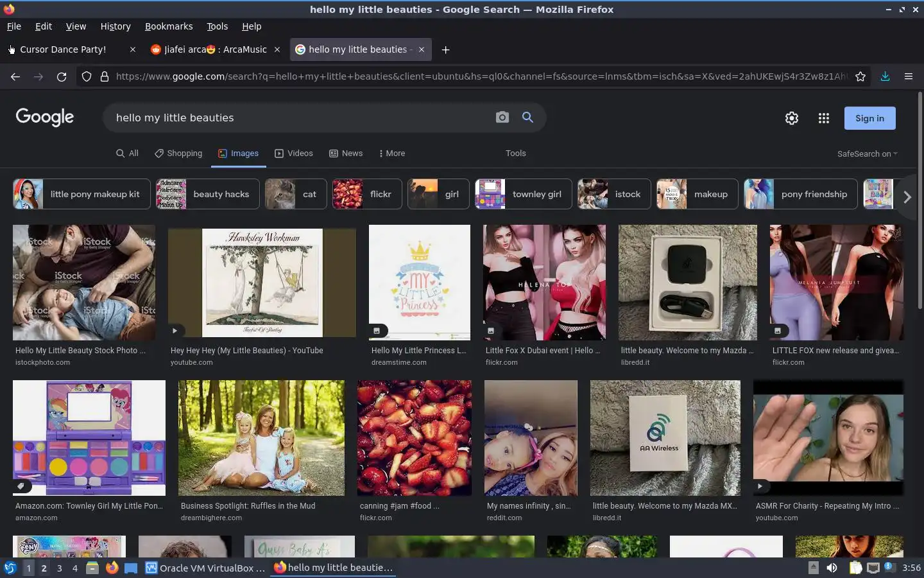Click the Sign in button
Viewport: 924px width, 578px height.
(869, 118)
